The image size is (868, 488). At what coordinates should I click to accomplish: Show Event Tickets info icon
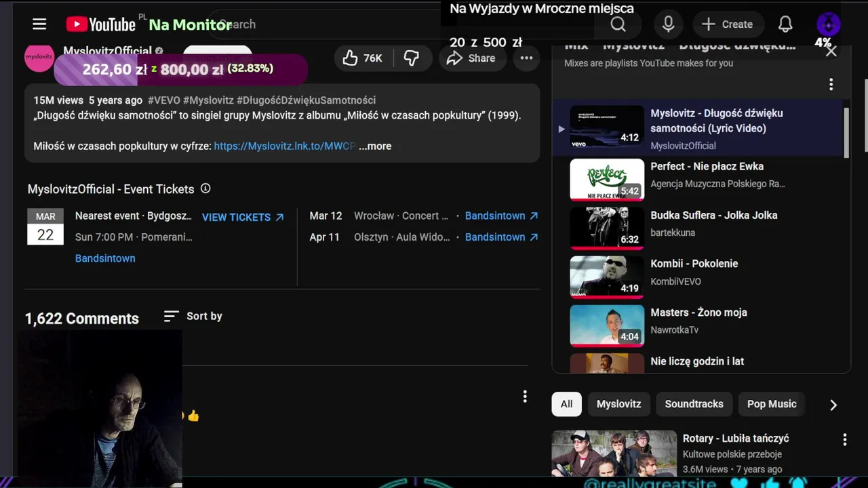[x=205, y=188]
